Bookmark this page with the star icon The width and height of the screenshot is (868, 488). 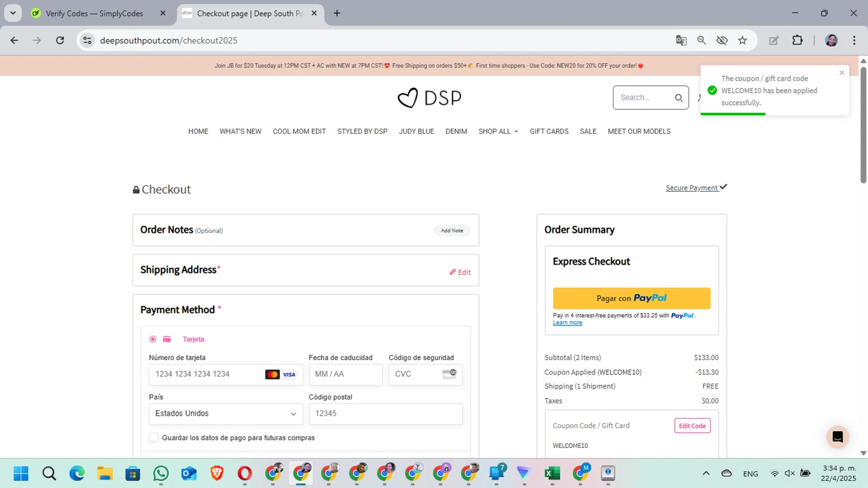[742, 41]
